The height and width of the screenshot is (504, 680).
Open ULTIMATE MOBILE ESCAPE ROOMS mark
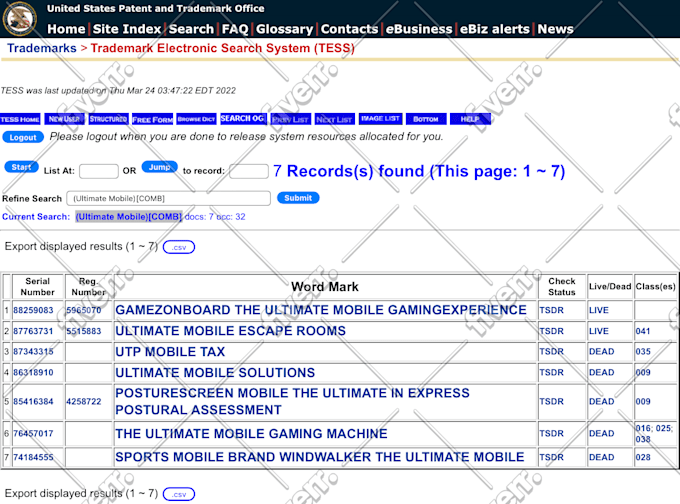coord(231,331)
